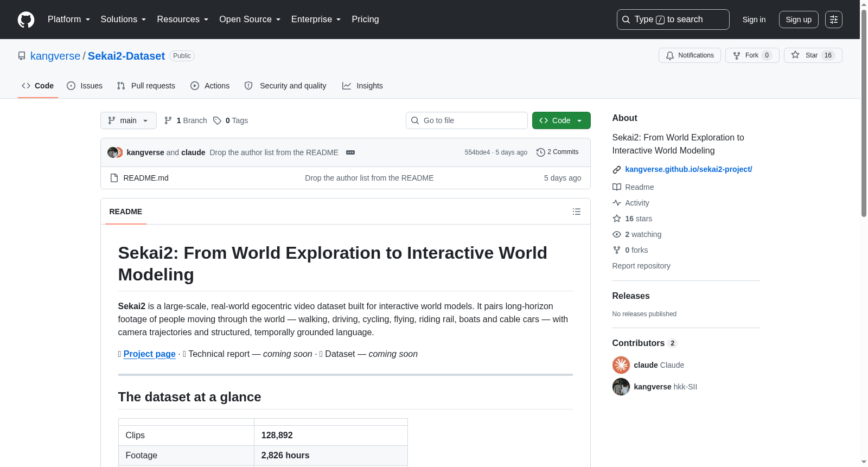The width and height of the screenshot is (868, 467).
Task: Open the green Code dropdown
Action: tap(561, 120)
